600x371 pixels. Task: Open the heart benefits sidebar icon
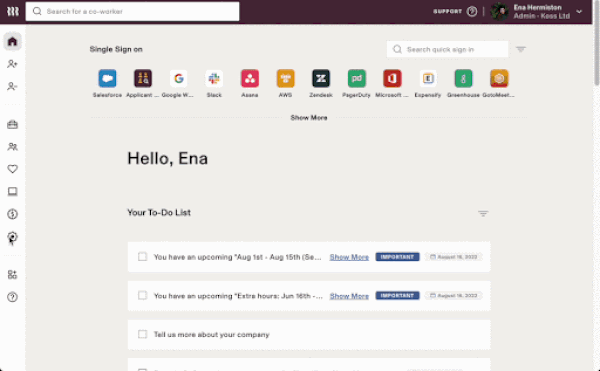12,169
